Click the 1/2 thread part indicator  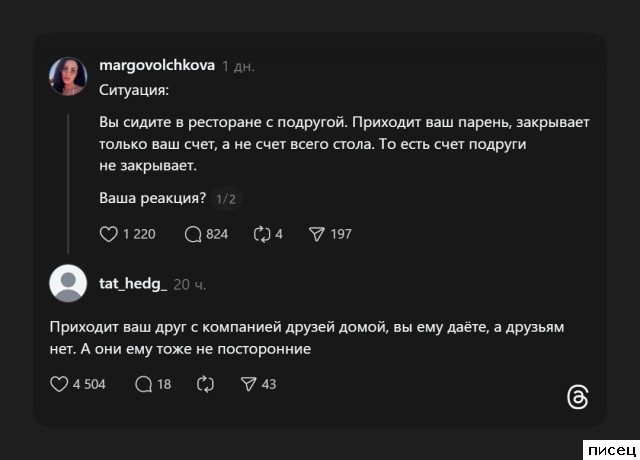[x=226, y=200]
